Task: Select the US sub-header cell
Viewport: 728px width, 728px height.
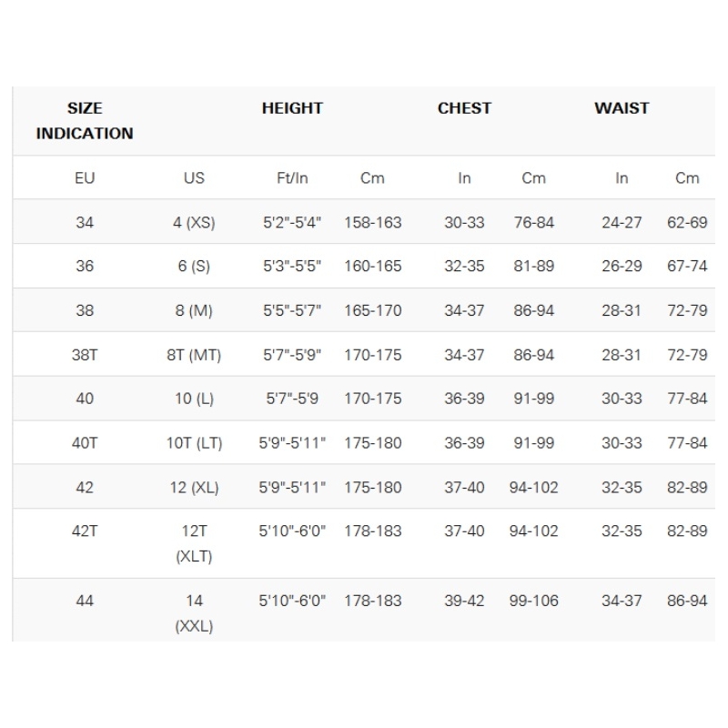Action: click(194, 178)
